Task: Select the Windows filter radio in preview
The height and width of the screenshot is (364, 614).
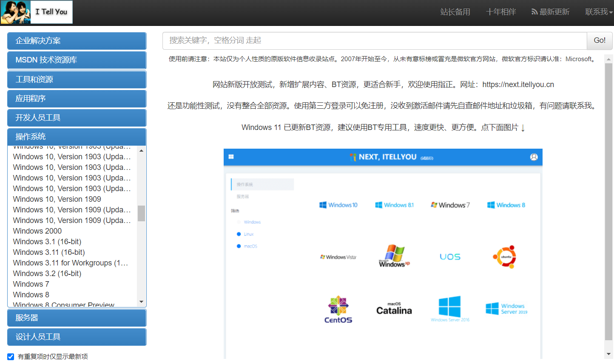Action: click(239, 222)
